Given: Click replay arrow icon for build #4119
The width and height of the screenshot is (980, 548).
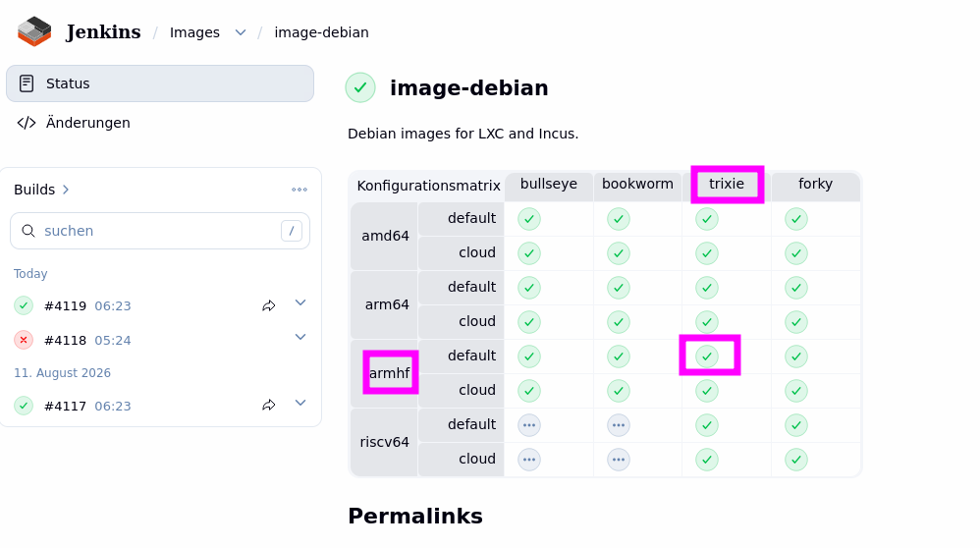Looking at the screenshot, I should pos(269,305).
